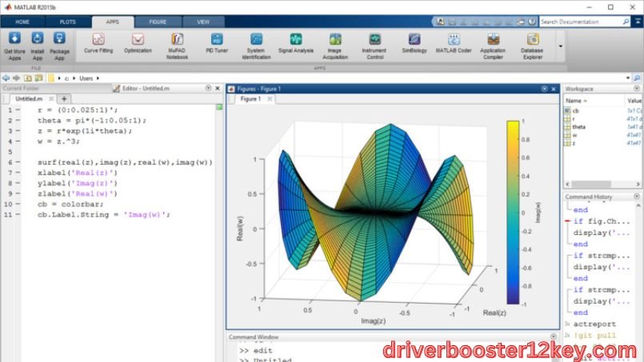This screenshot has width=644, height=362.
Task: Open the address bar history dropdown
Action: tap(628, 78)
